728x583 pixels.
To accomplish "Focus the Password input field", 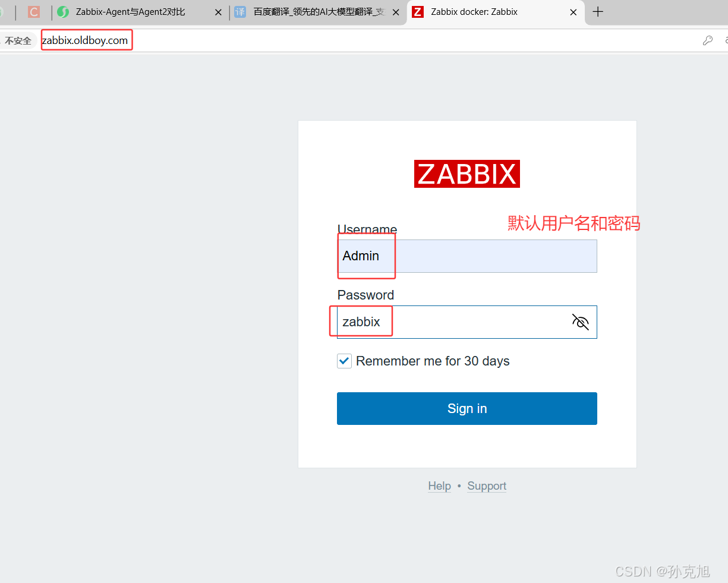I will tap(467, 322).
